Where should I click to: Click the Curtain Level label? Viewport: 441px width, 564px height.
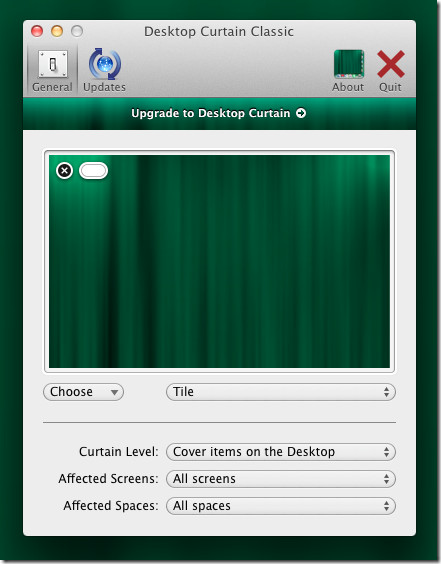pyautogui.click(x=119, y=452)
